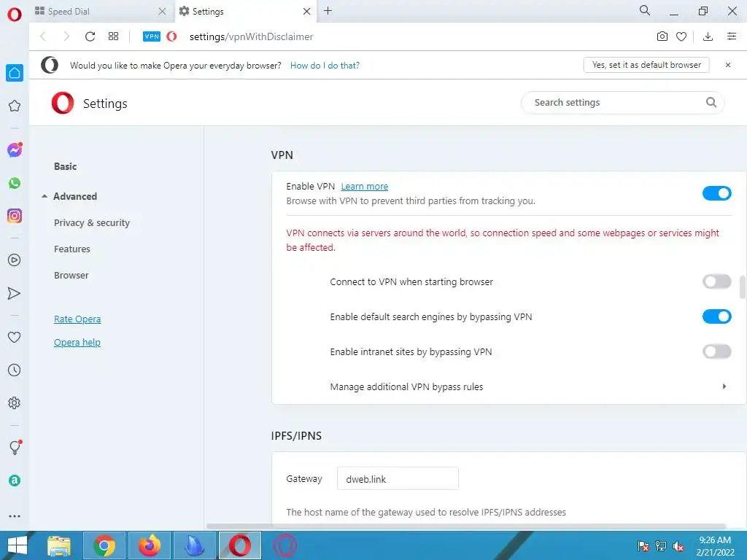Add page to bookmarks heart icon

pos(681,36)
